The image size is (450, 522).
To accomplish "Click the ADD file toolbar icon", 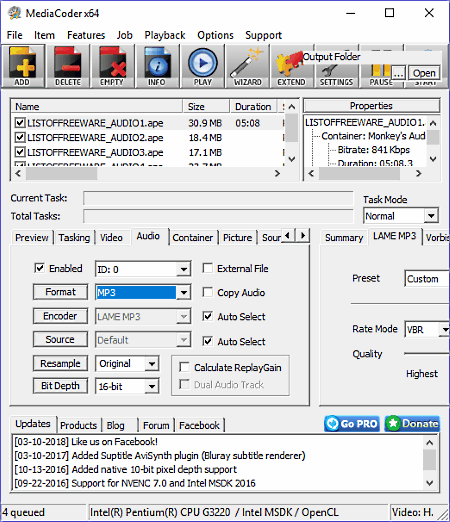I will click(x=23, y=66).
